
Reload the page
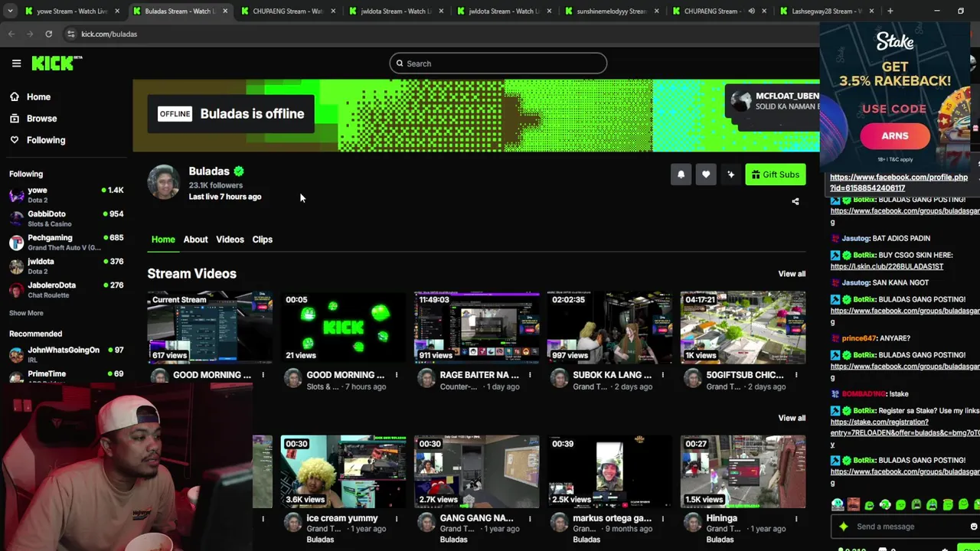[x=48, y=34]
